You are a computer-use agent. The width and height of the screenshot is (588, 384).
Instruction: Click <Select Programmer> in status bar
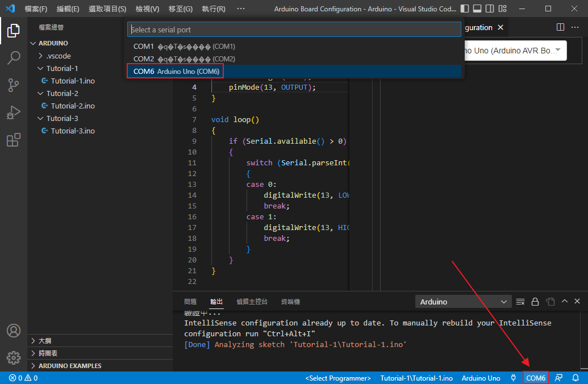click(x=338, y=378)
